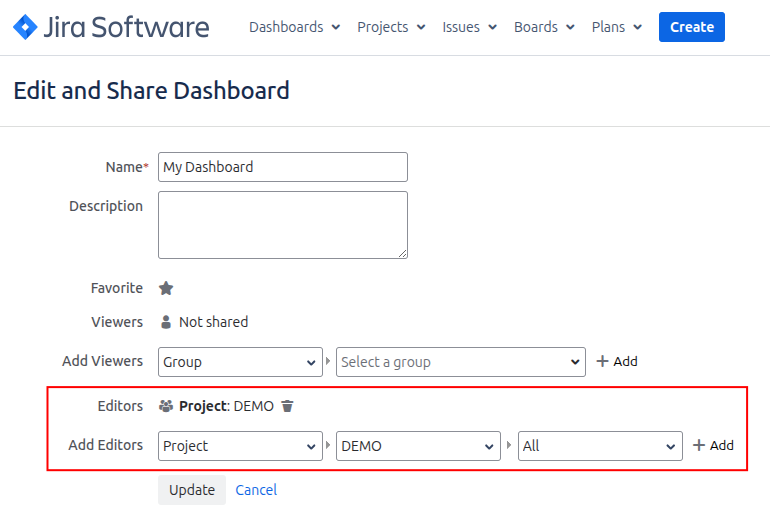The height and width of the screenshot is (522, 770).
Task: Toggle the Favorite star icon
Action: pyautogui.click(x=166, y=288)
